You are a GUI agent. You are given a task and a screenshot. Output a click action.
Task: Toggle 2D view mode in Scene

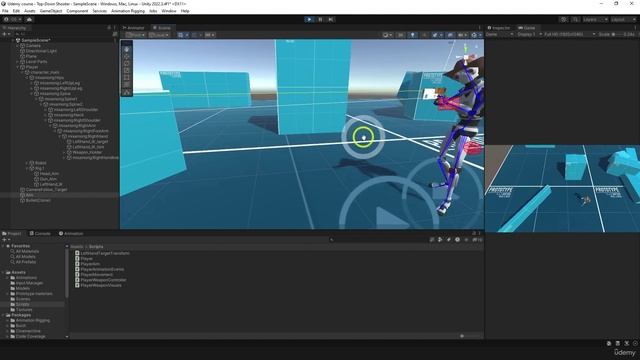(401, 35)
